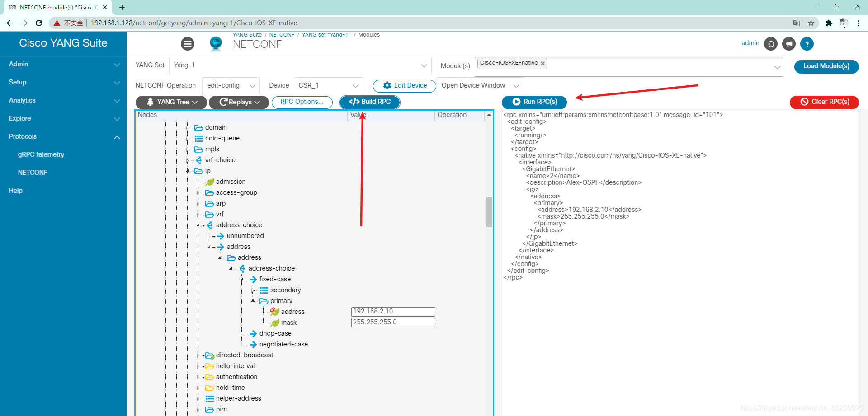Bookmark this page with the star icon

click(811, 23)
